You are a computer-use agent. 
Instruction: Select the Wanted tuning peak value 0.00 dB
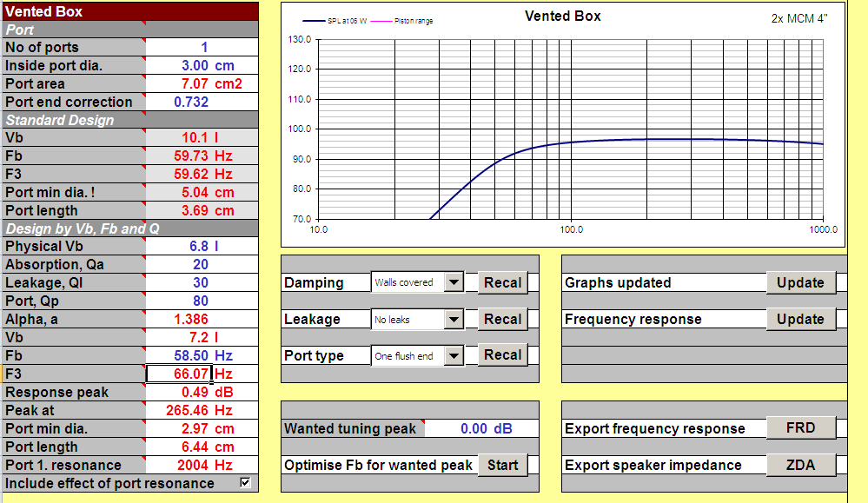pyautogui.click(x=481, y=428)
